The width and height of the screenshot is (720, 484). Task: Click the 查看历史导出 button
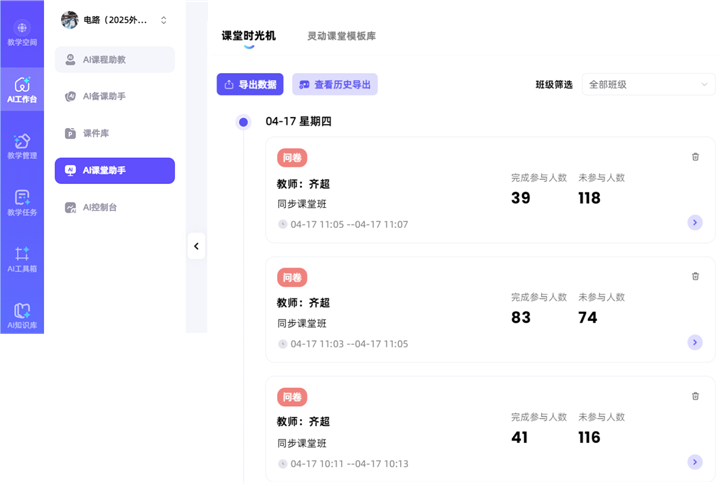335,85
